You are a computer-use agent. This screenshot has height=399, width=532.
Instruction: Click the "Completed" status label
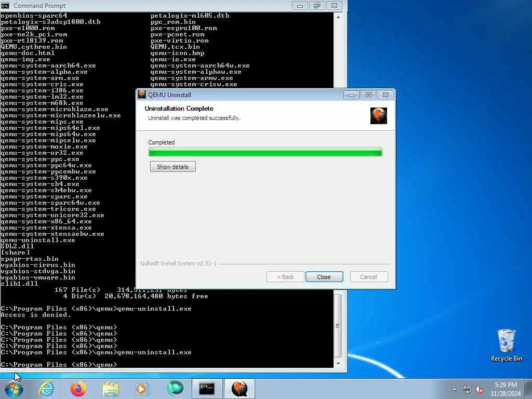coord(162,142)
